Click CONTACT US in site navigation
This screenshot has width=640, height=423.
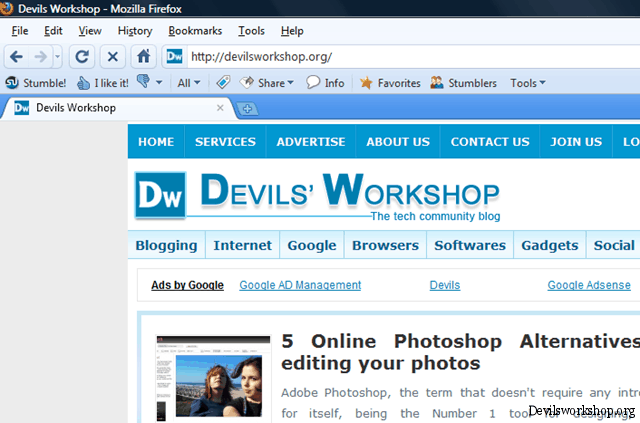490,142
